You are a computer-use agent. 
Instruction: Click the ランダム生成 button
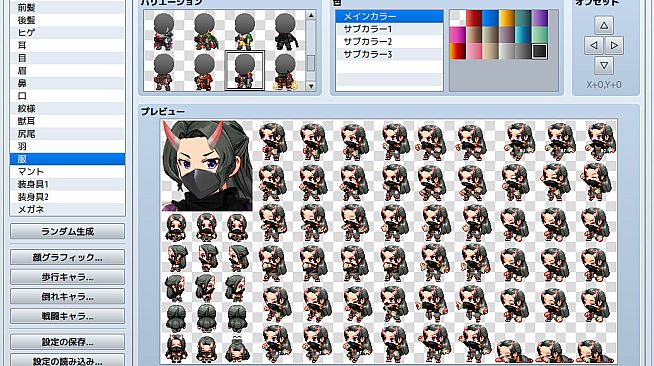[x=67, y=231]
